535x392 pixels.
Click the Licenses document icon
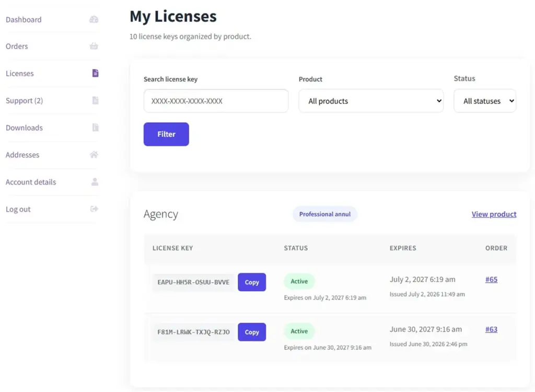96,73
